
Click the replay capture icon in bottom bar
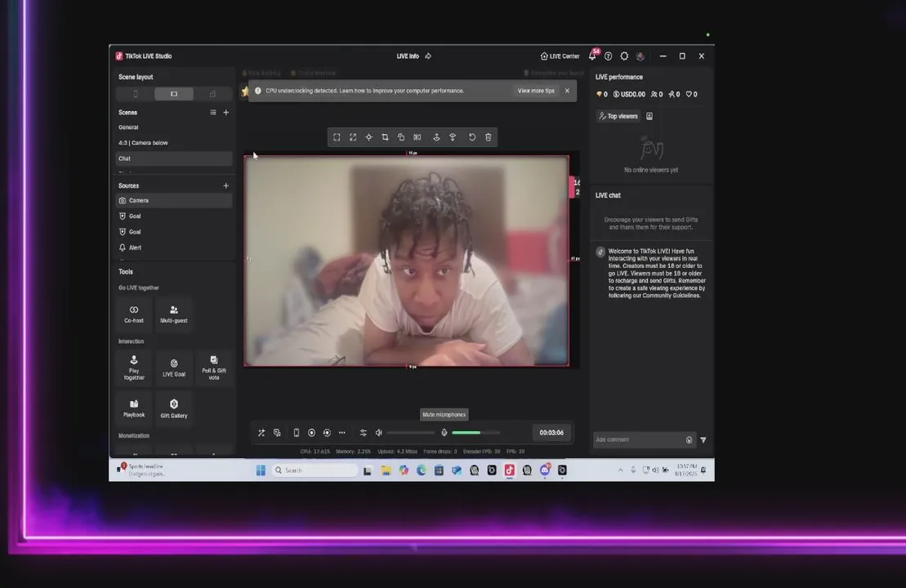click(x=327, y=433)
